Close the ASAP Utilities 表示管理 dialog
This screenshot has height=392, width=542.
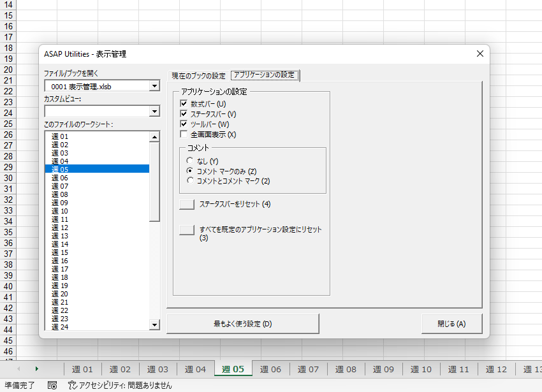tap(480, 54)
